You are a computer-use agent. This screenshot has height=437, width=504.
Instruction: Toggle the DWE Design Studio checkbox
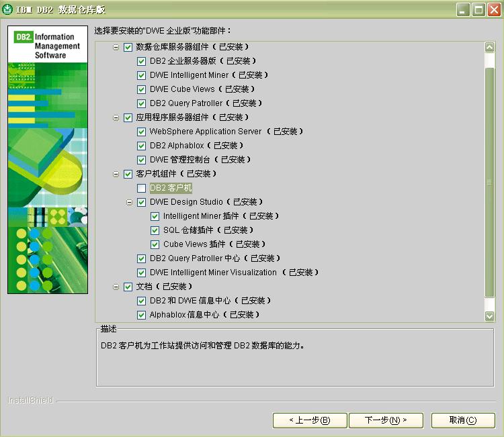141,202
